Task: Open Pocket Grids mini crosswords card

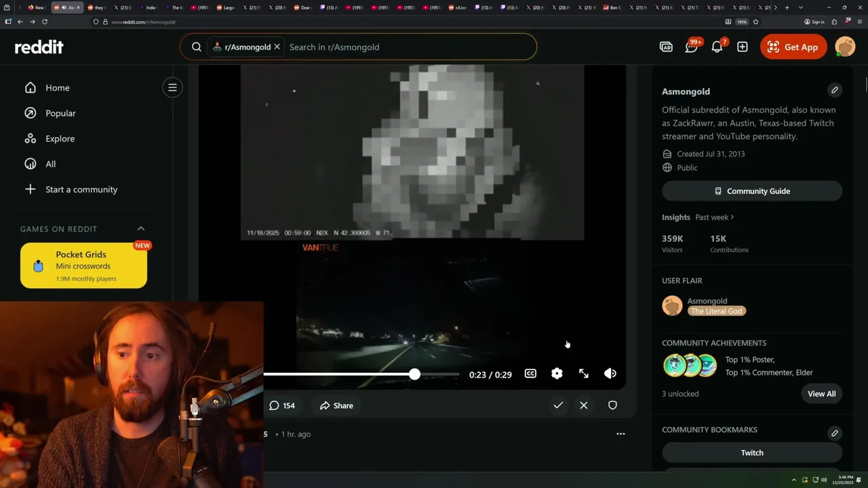Action: 83,266
